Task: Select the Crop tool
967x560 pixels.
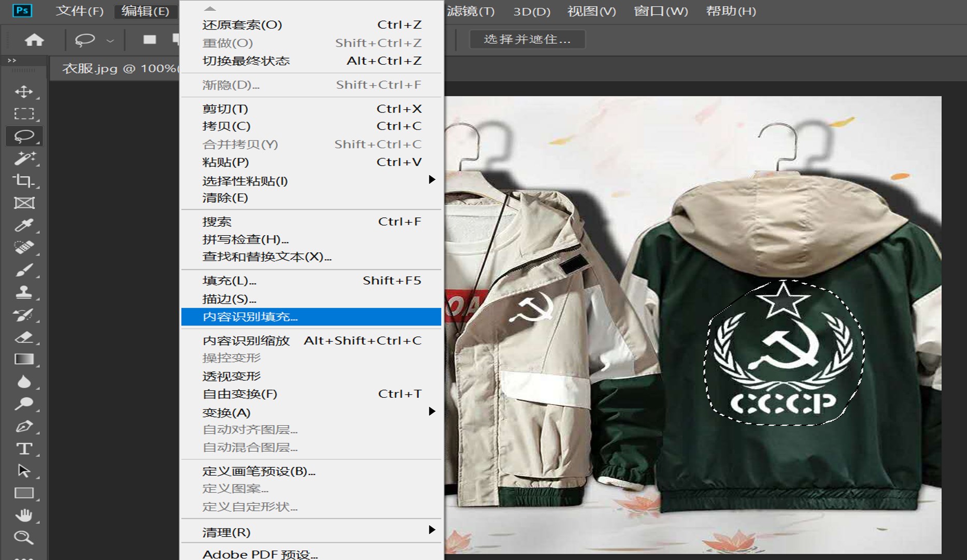Action: (x=24, y=180)
